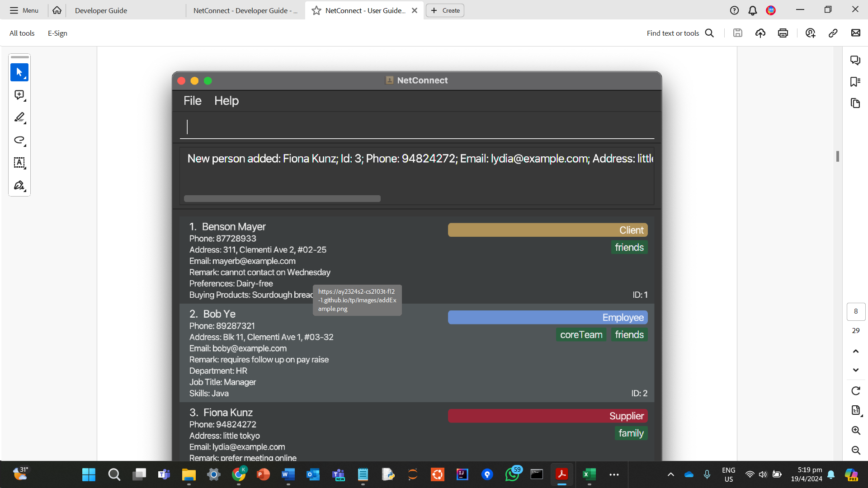Click the page number 8 field
This screenshot has width=868, height=488.
click(855, 311)
